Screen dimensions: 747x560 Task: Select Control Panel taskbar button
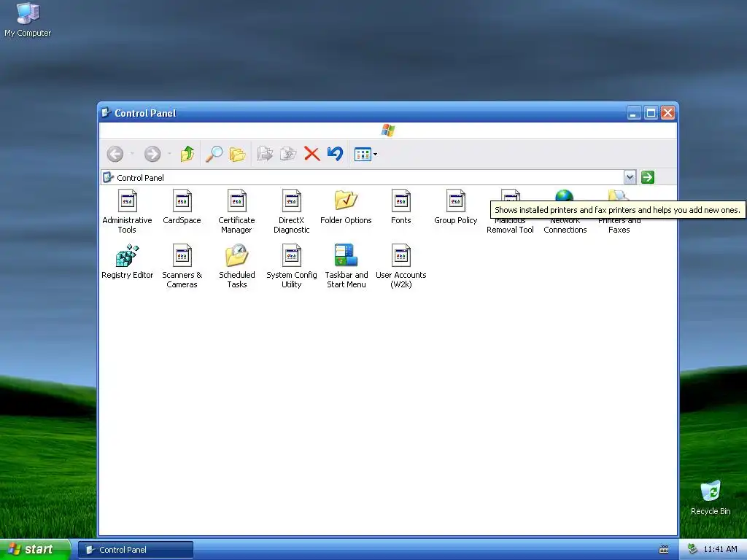[x=136, y=550]
